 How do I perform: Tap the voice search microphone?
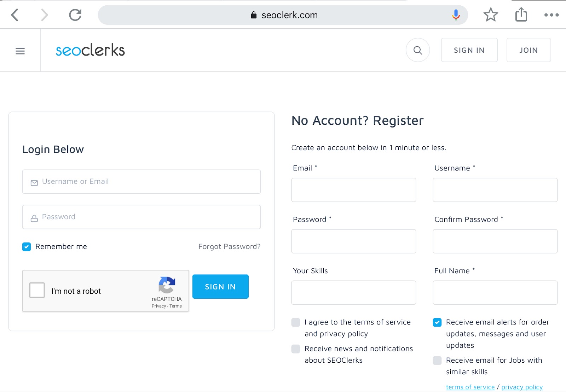tap(456, 15)
